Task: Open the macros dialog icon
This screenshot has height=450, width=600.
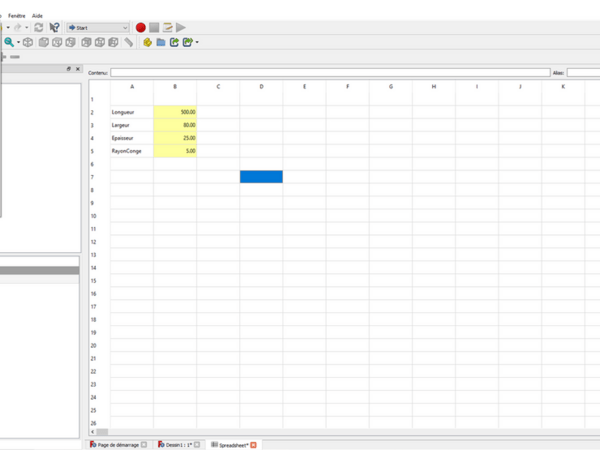Action: (168, 28)
